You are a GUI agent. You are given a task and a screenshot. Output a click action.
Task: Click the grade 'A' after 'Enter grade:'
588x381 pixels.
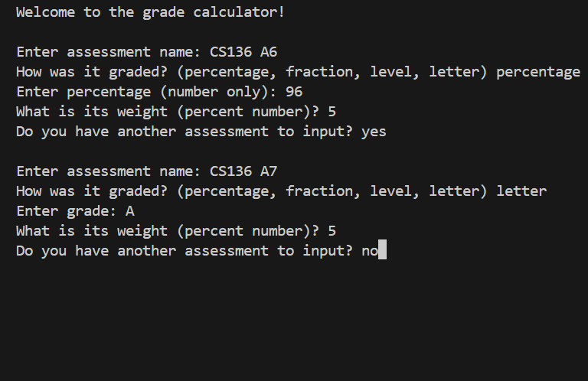click(129, 211)
